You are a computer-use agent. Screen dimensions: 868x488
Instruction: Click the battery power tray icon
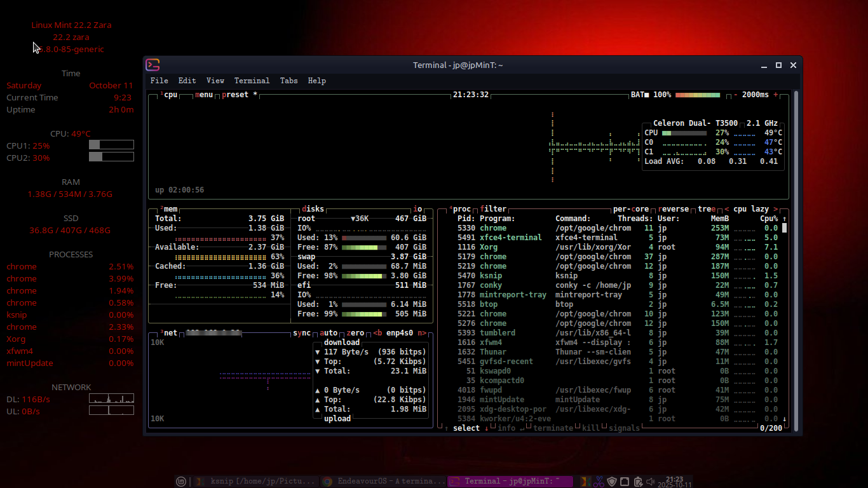638,482
